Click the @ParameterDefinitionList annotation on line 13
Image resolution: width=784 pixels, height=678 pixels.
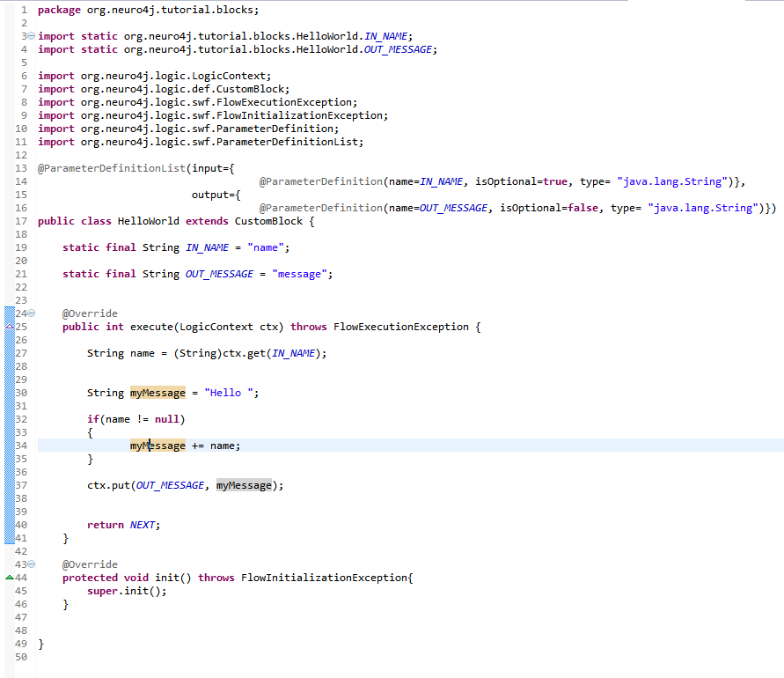112,169
